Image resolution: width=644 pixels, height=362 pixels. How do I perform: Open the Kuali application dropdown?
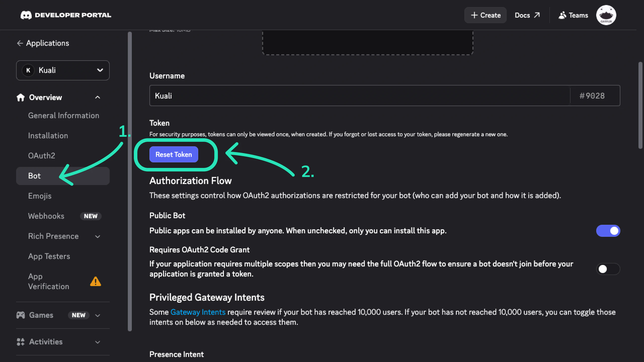[63, 70]
